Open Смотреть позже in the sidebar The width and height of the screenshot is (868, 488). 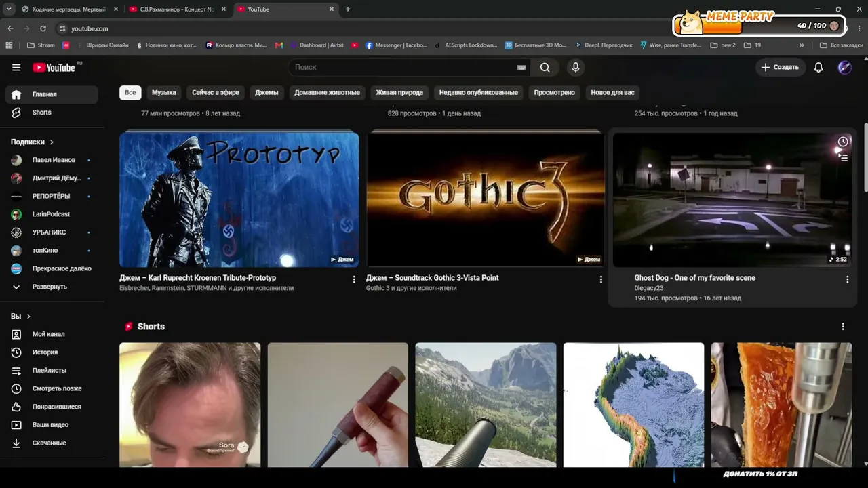coord(52,388)
